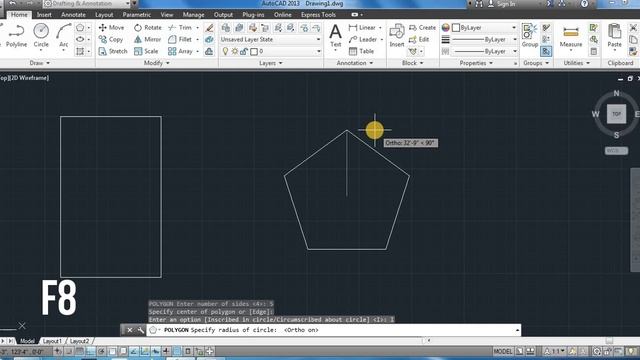Image resolution: width=640 pixels, height=360 pixels.
Task: Activate the Trim command
Action: 180,27
